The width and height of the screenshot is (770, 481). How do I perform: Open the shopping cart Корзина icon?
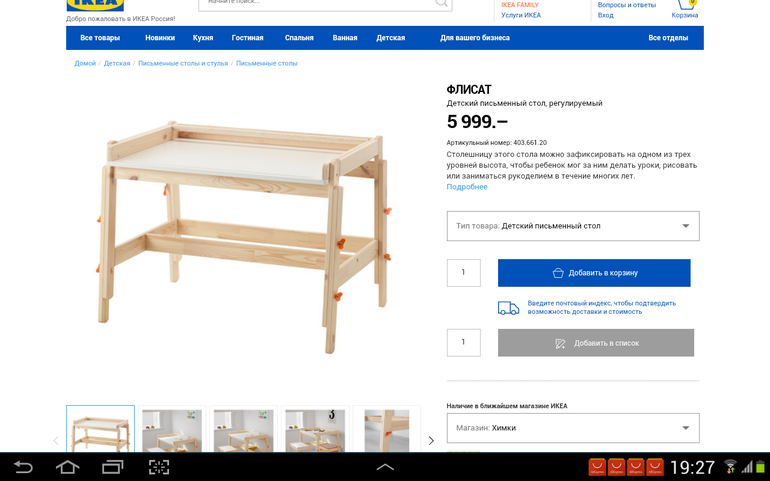coord(685,8)
